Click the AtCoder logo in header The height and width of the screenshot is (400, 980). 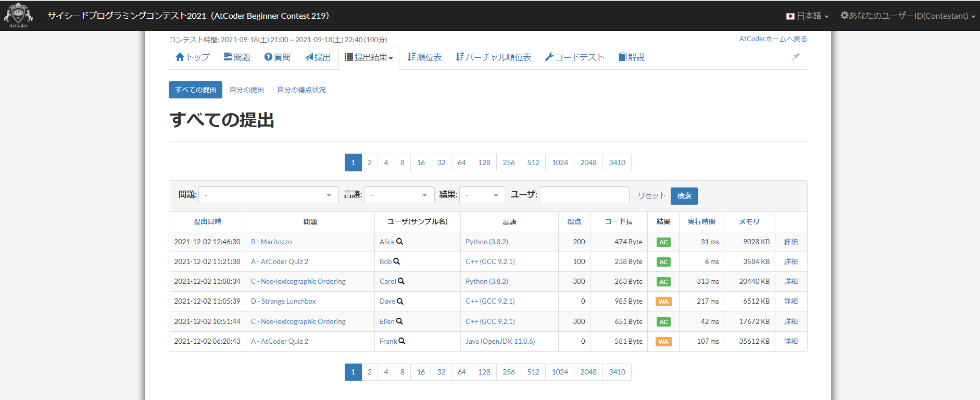[18, 15]
